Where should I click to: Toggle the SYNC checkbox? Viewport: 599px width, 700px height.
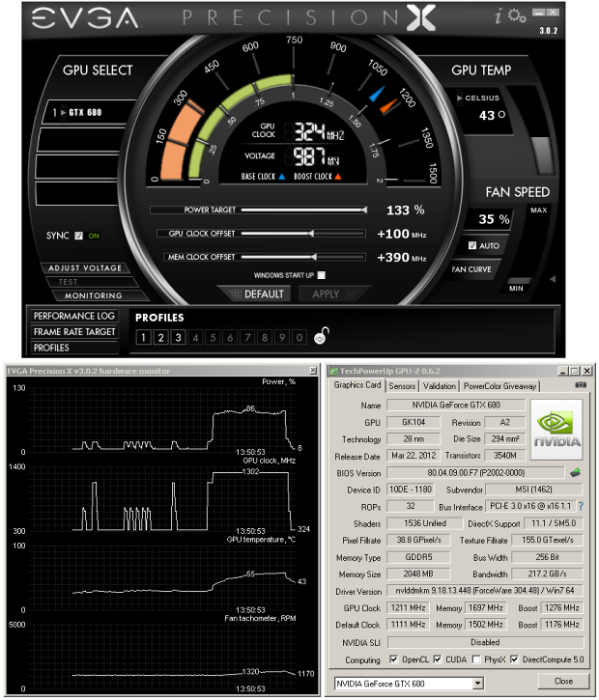tap(79, 236)
